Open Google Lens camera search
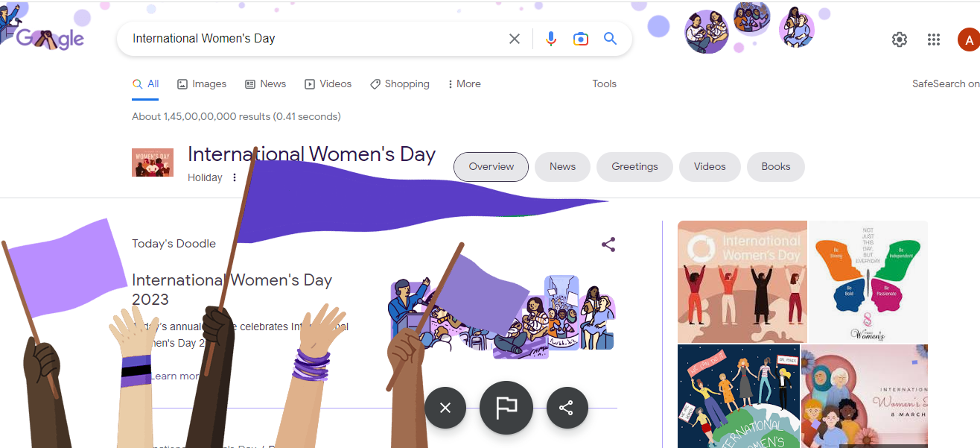Image resolution: width=980 pixels, height=448 pixels. [x=581, y=39]
